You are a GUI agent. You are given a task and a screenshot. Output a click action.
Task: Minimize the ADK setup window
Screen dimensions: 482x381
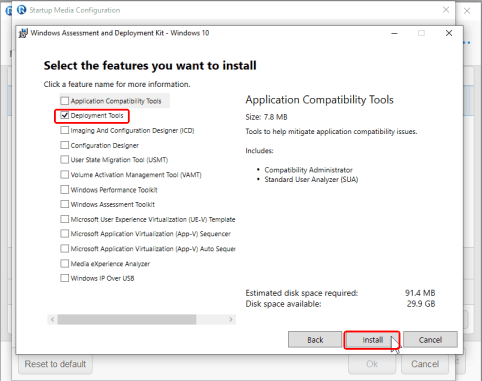394,33
